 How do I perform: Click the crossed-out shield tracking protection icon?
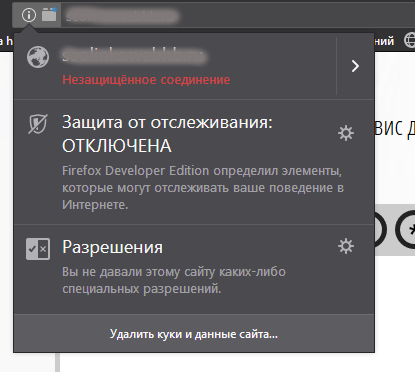38,124
